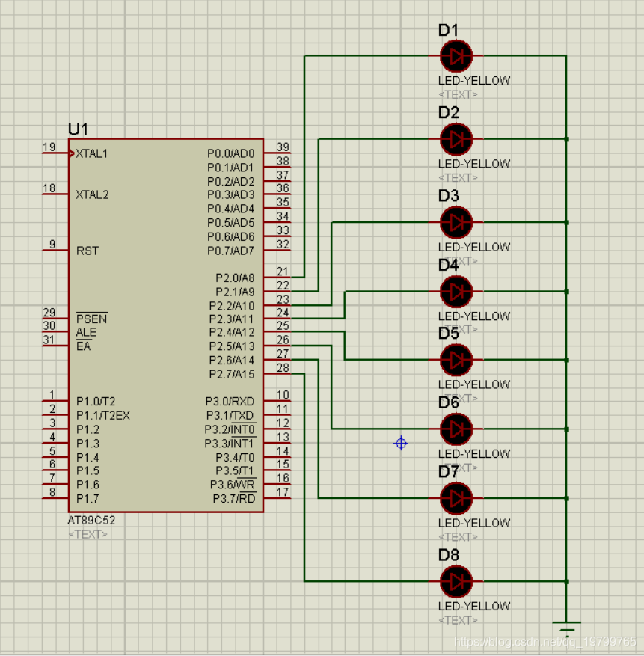Viewport: 644px width, 656px height.
Task: Select the D3 LED symbol
Action: pyautogui.click(x=456, y=223)
